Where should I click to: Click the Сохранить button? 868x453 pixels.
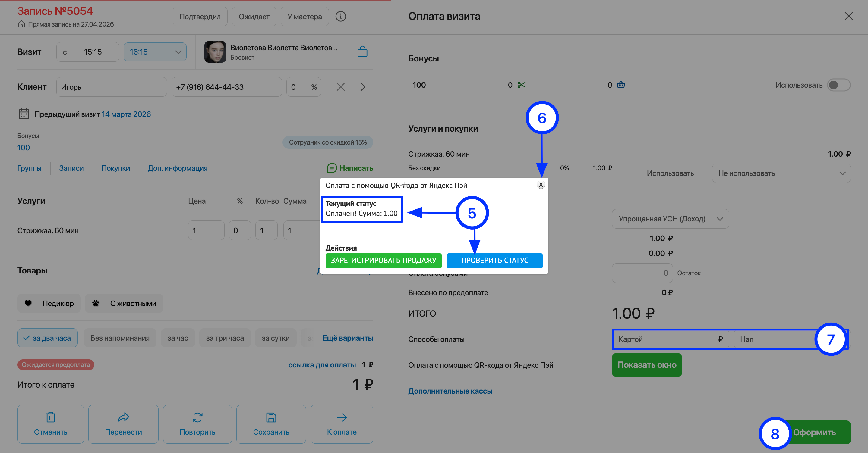pos(271,424)
